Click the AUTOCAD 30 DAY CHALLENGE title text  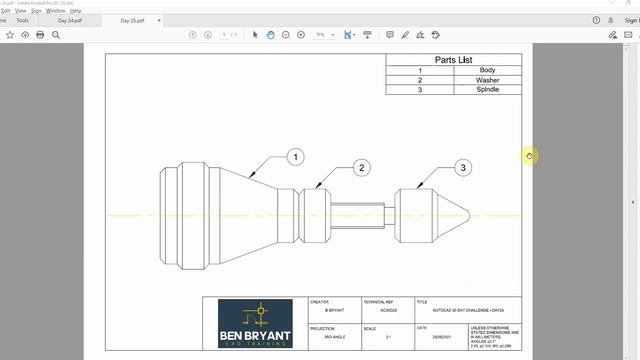468,311
